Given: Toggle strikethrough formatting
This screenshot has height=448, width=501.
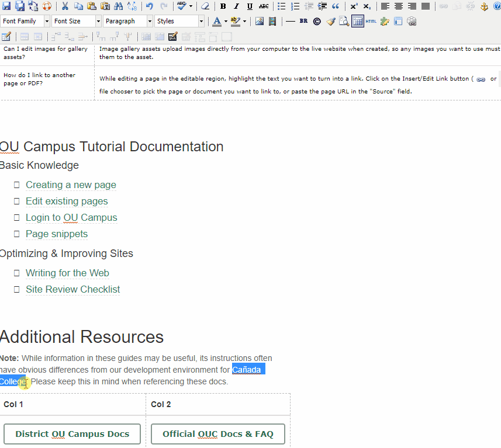Looking at the screenshot, I should [264, 6].
